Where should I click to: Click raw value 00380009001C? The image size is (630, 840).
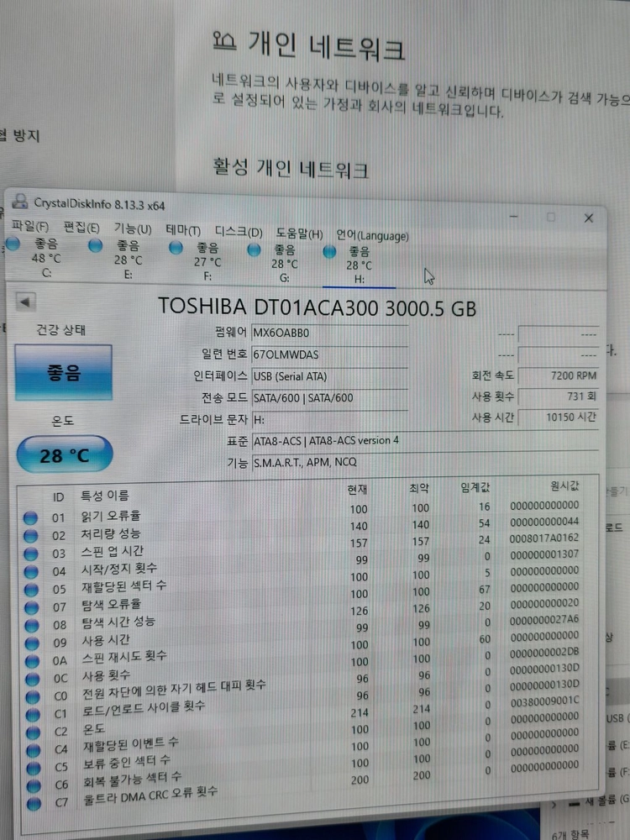pos(545,701)
